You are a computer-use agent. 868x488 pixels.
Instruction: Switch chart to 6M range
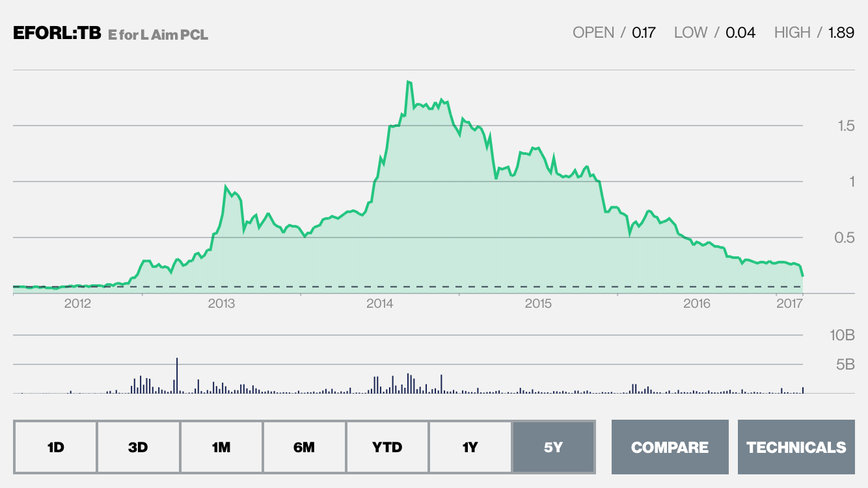click(305, 447)
